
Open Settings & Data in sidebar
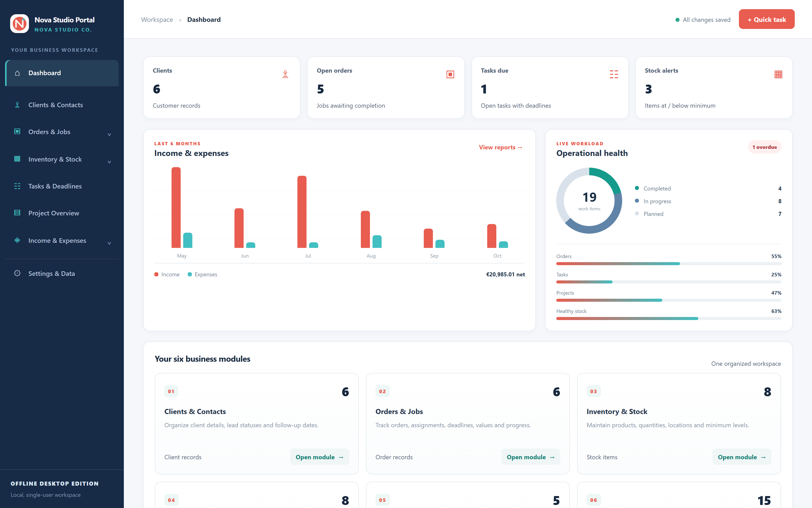tap(62, 274)
